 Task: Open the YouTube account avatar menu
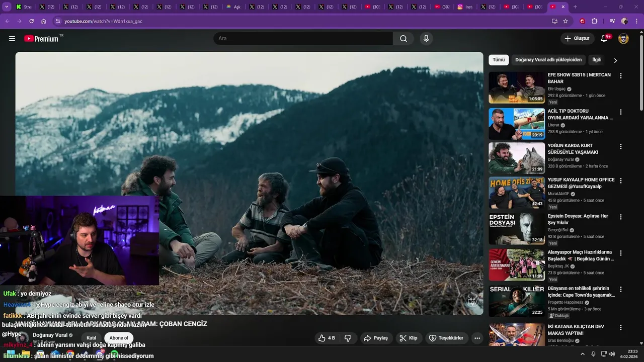tap(623, 39)
